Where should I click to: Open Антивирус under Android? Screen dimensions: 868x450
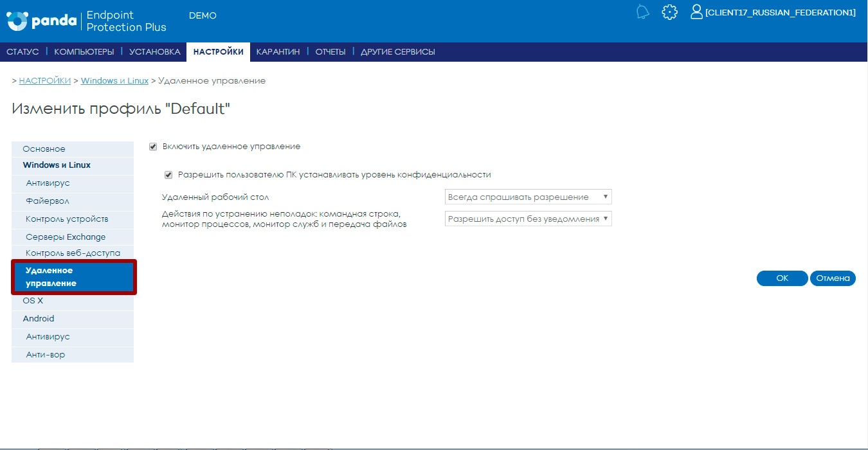click(x=73, y=337)
